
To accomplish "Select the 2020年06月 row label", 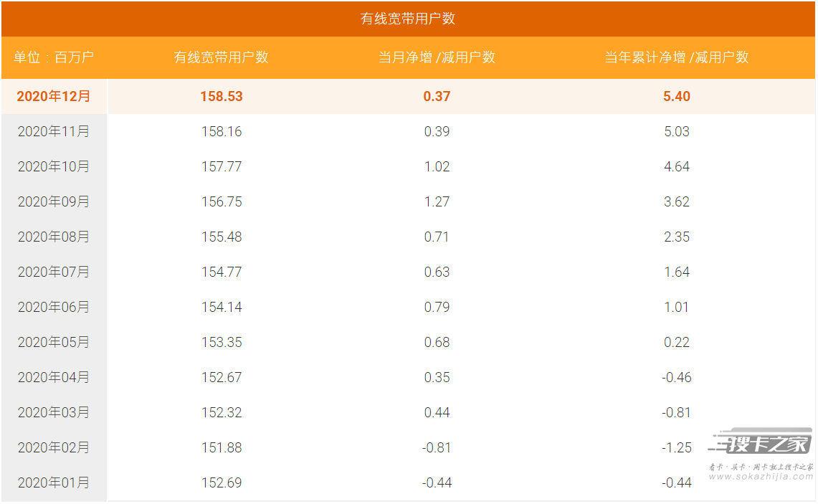I will (x=54, y=307).
